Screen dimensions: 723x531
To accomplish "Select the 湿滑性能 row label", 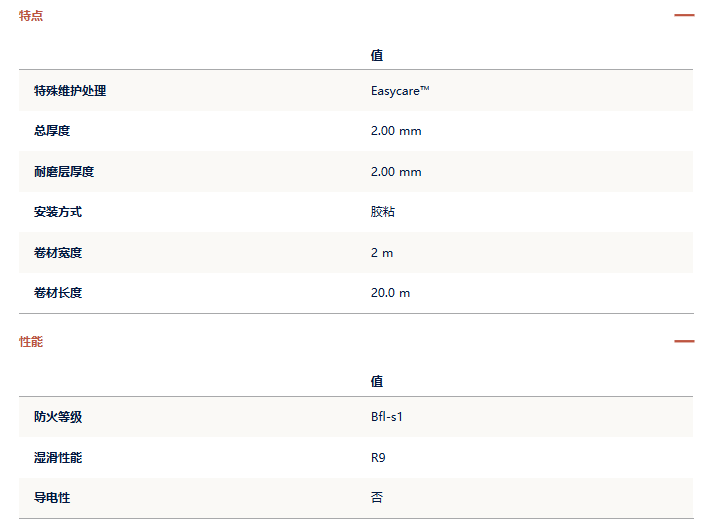I will pos(58,458).
